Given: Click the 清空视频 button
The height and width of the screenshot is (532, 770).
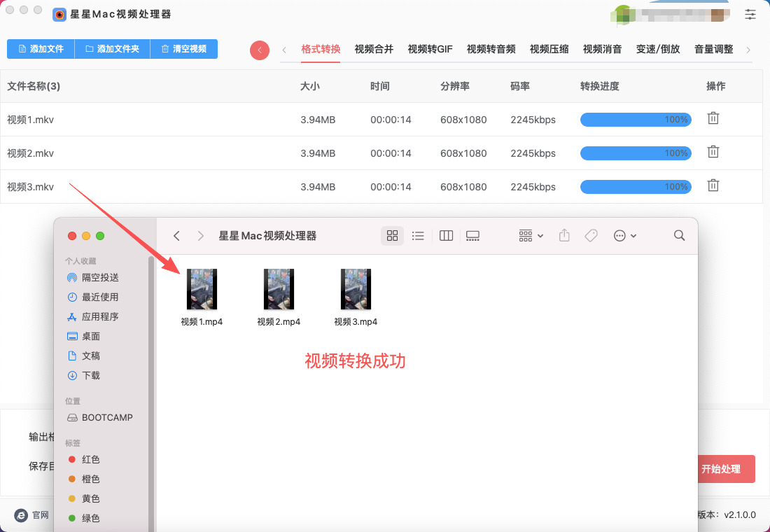Looking at the screenshot, I should pos(183,49).
